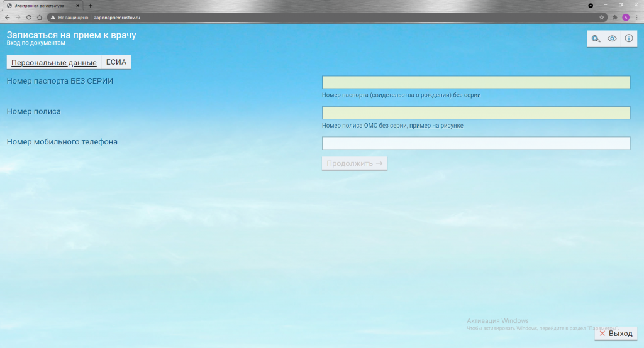Click the 'Не защищено' security warning
The width and height of the screenshot is (644, 348).
[70, 18]
